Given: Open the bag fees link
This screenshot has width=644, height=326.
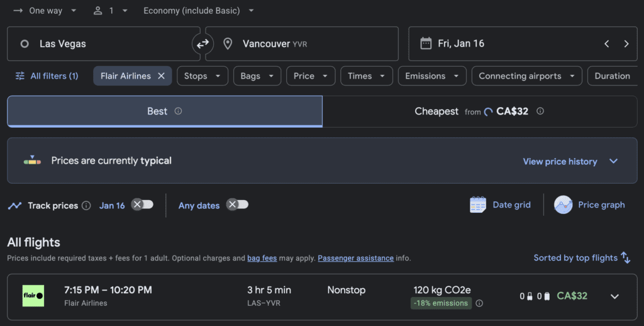Looking at the screenshot, I should [x=262, y=258].
